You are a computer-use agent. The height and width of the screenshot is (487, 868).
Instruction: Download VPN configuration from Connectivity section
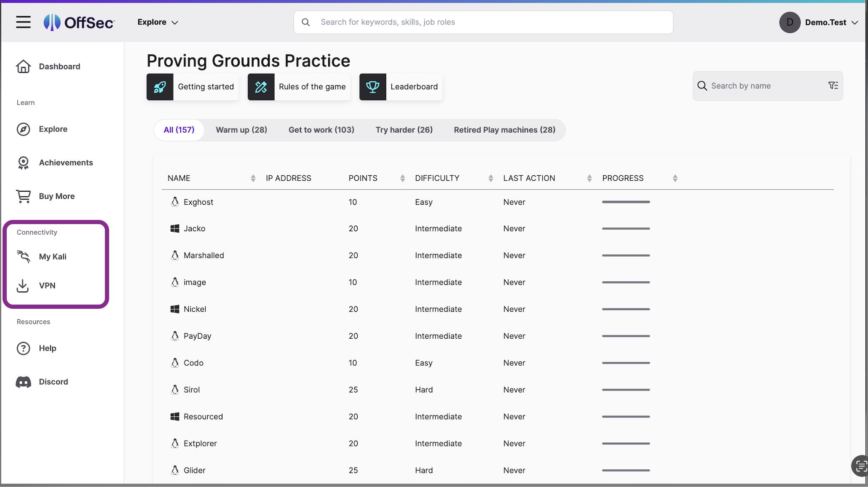pyautogui.click(x=47, y=285)
